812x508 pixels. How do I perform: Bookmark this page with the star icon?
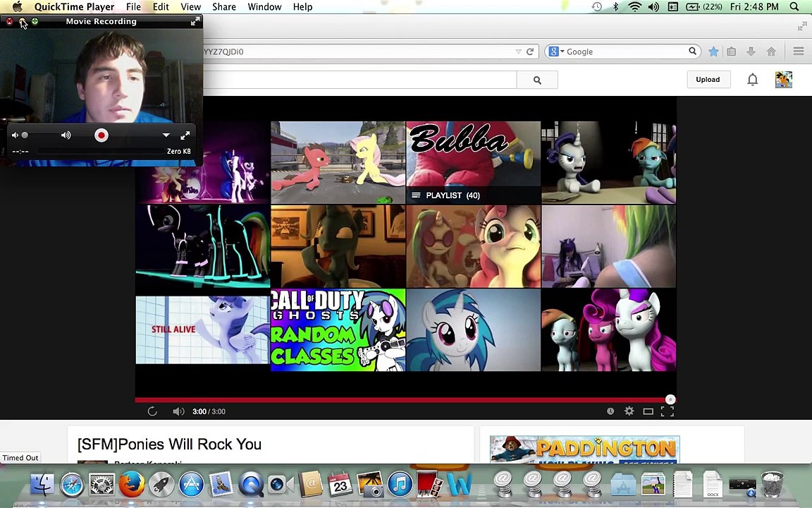click(713, 52)
